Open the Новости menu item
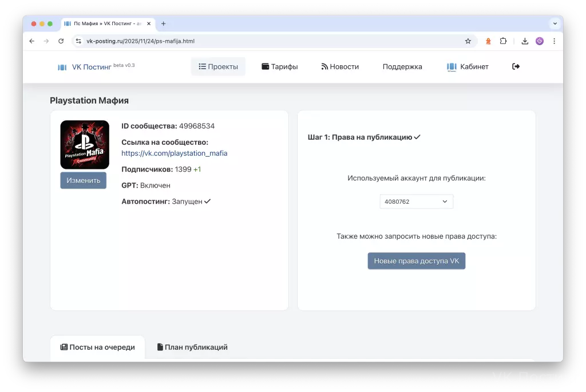586x392 pixels. [x=340, y=66]
